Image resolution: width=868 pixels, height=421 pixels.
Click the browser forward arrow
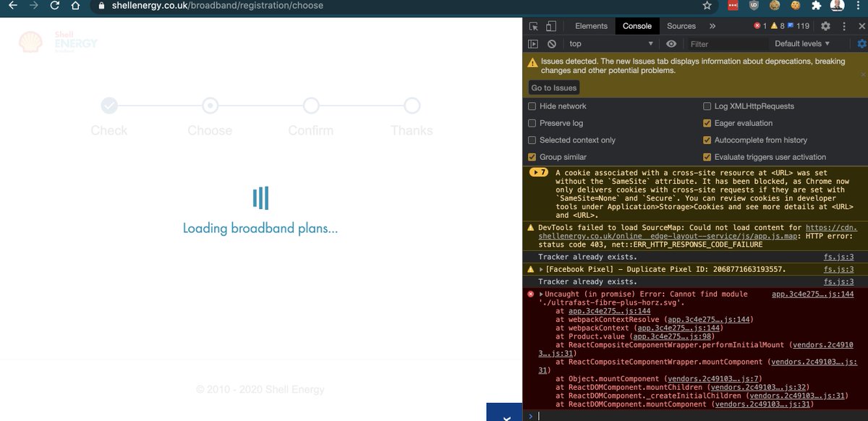point(34,5)
